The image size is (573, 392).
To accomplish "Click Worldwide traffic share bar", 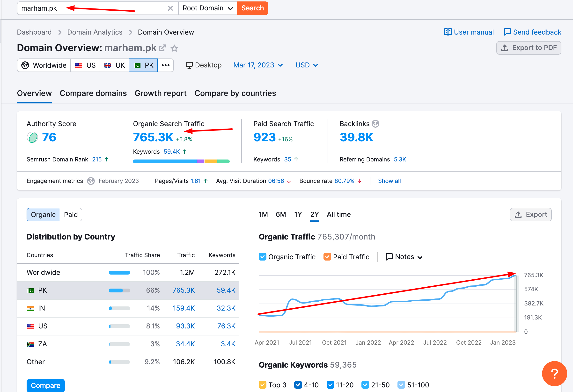I will [119, 273].
